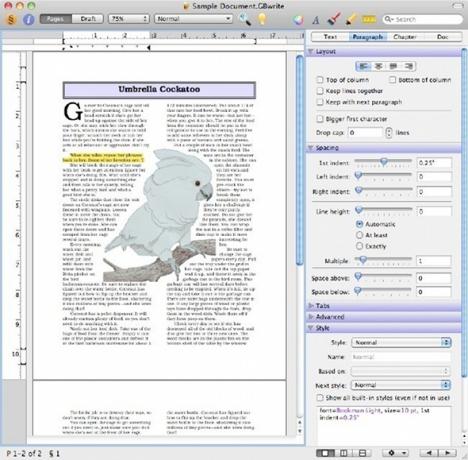Collapse the Spacing section
This screenshot has height=460, width=468.
[x=310, y=148]
